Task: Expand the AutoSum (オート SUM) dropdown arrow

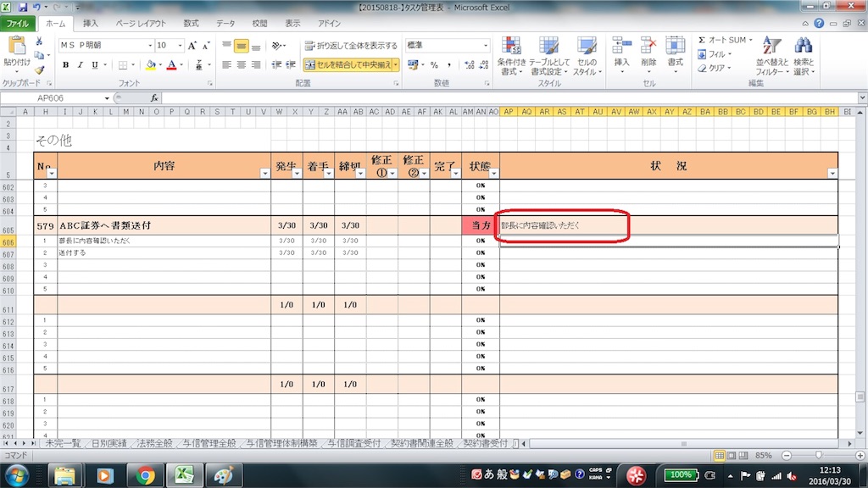Action: [x=751, y=40]
